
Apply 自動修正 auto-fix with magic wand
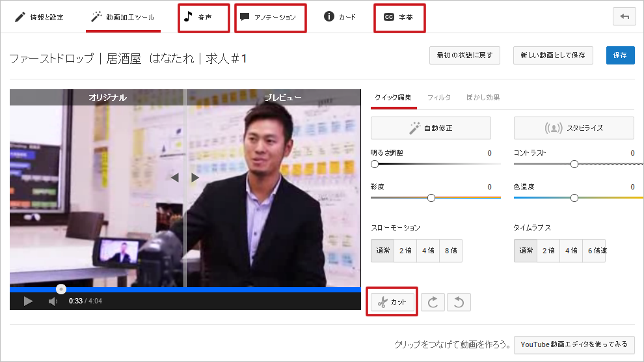coord(431,128)
